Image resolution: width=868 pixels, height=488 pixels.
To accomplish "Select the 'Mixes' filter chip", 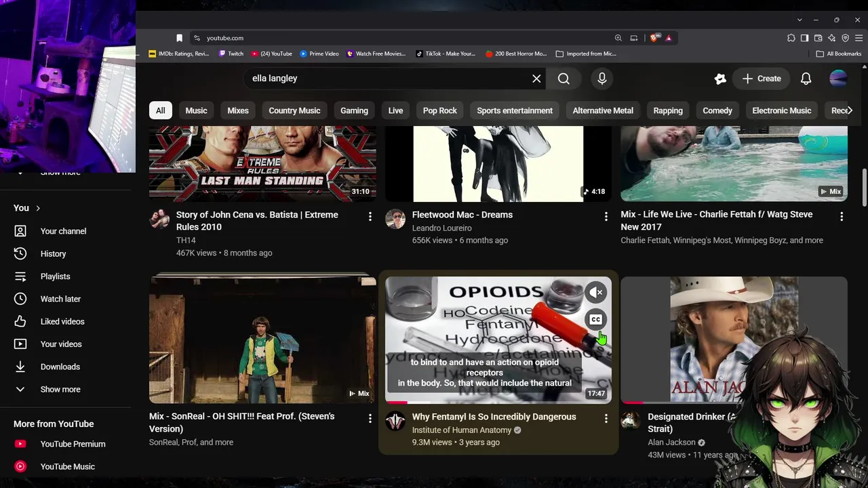I will coord(238,110).
